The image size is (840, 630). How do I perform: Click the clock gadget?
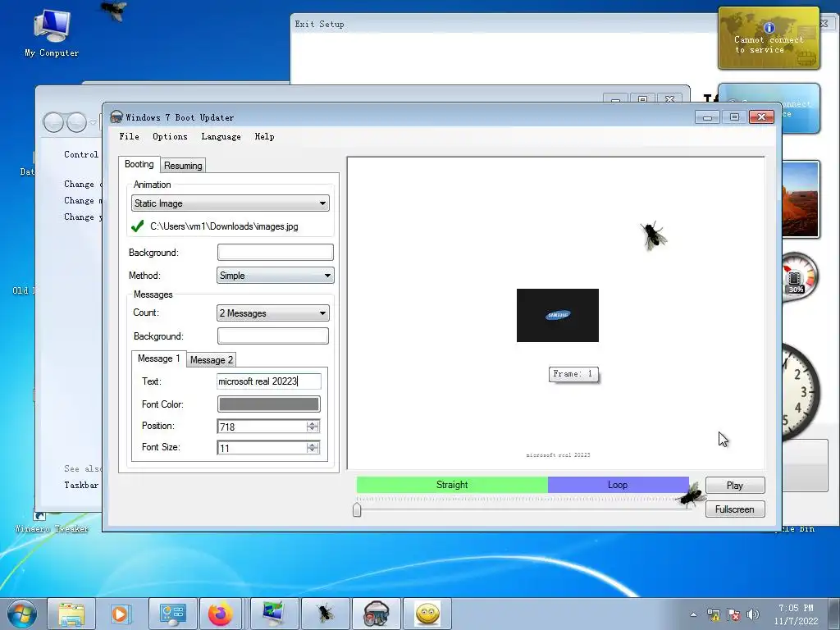[x=801, y=393]
